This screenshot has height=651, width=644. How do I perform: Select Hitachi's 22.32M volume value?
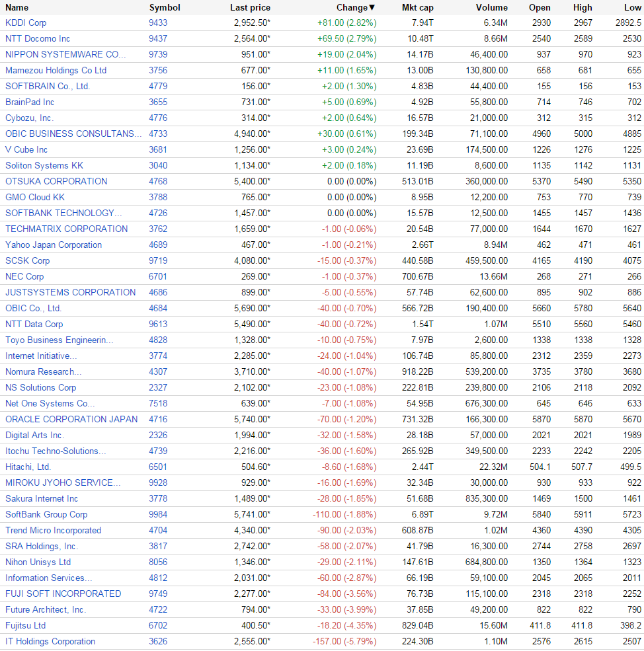pos(493,467)
